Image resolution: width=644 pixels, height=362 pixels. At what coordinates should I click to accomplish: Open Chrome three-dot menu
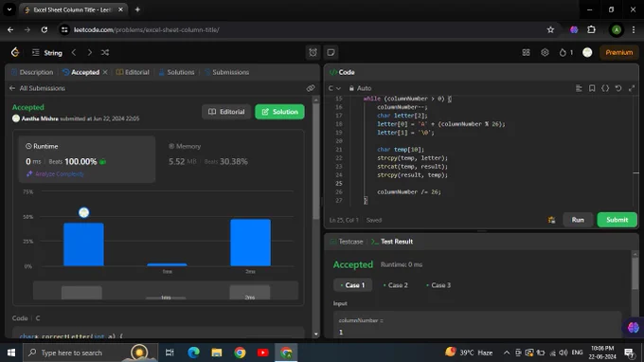point(634,29)
